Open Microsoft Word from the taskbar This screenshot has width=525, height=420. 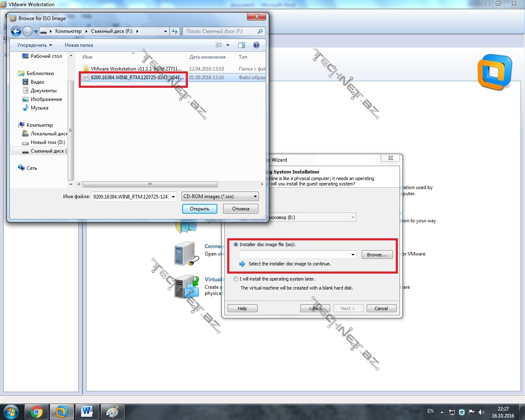pyautogui.click(x=87, y=412)
